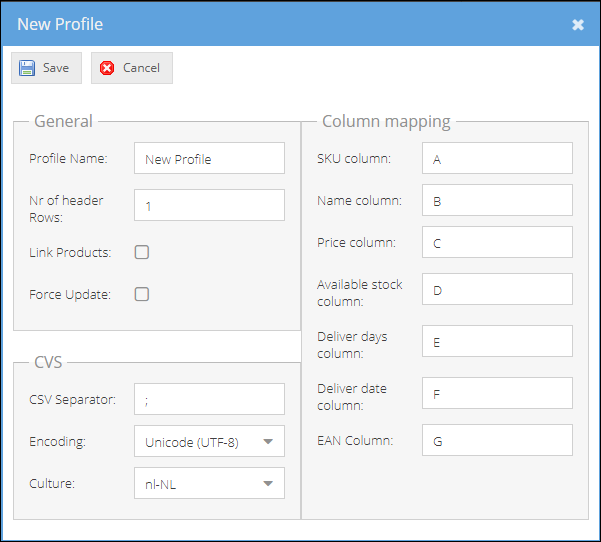Edit the Name column field
The width and height of the screenshot is (601, 542).
(497, 200)
